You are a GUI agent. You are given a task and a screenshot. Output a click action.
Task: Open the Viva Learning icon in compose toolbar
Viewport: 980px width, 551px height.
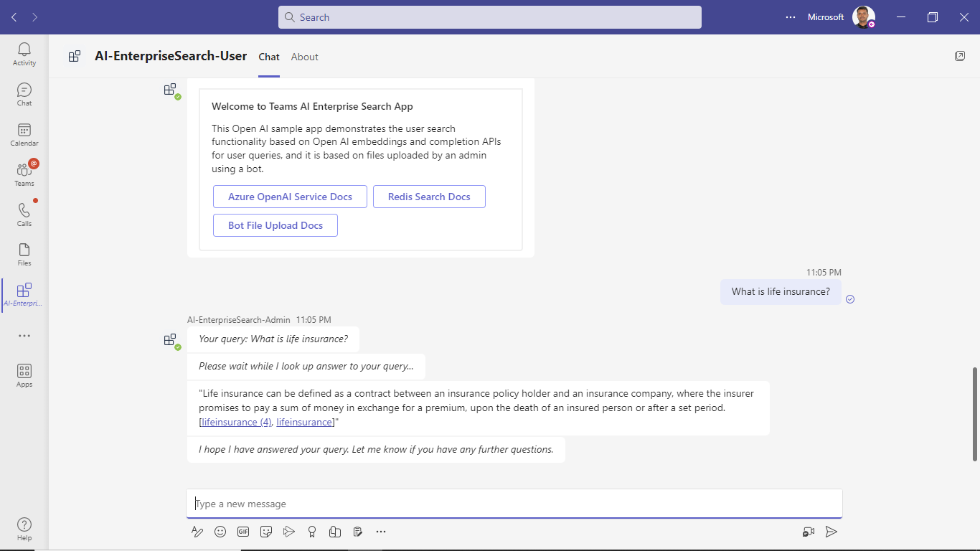[x=335, y=532]
